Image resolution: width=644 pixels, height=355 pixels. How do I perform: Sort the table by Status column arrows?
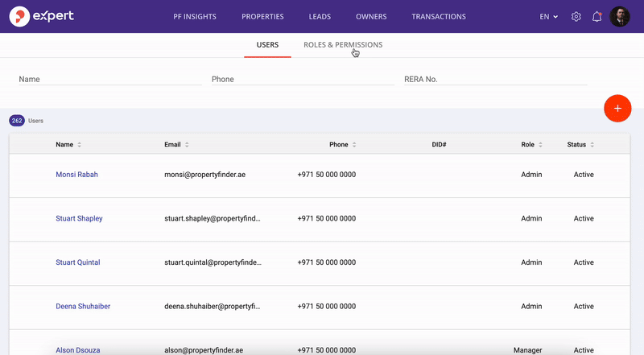coord(592,145)
